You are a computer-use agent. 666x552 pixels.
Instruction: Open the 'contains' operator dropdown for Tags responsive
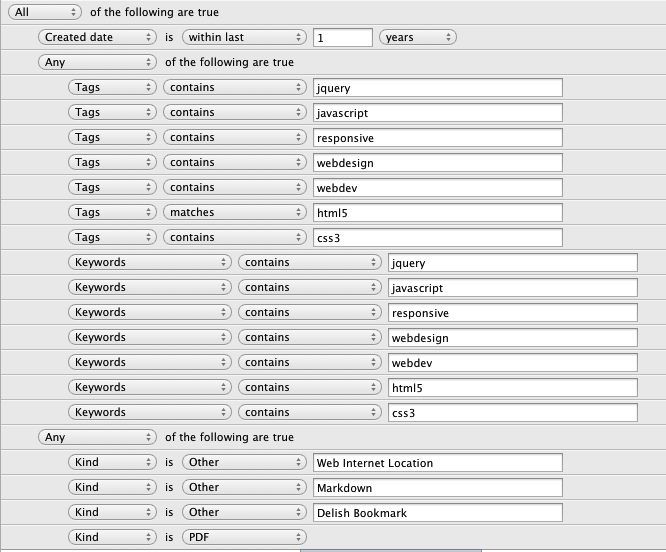click(235, 137)
